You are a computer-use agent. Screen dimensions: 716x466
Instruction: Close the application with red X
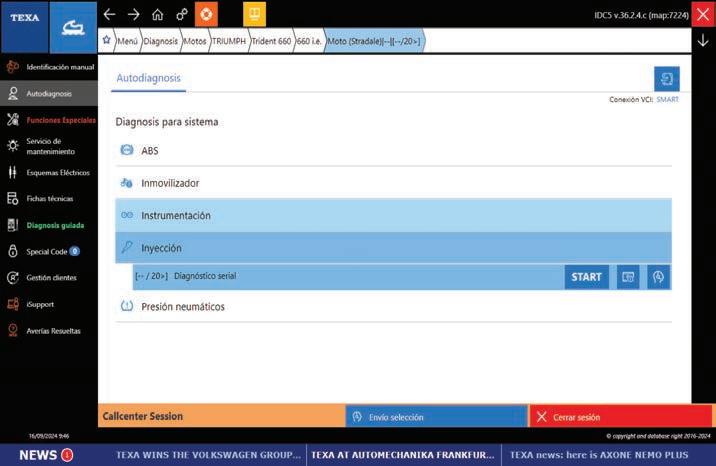704,14
